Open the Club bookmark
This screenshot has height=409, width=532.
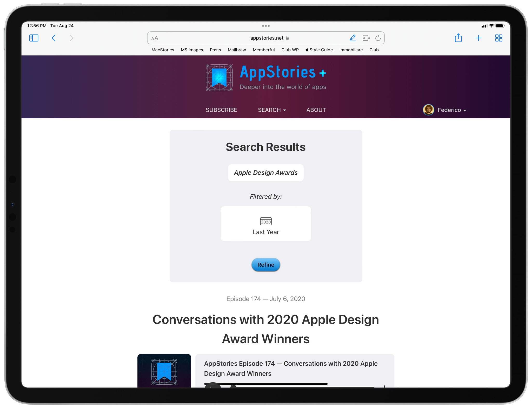pos(374,50)
